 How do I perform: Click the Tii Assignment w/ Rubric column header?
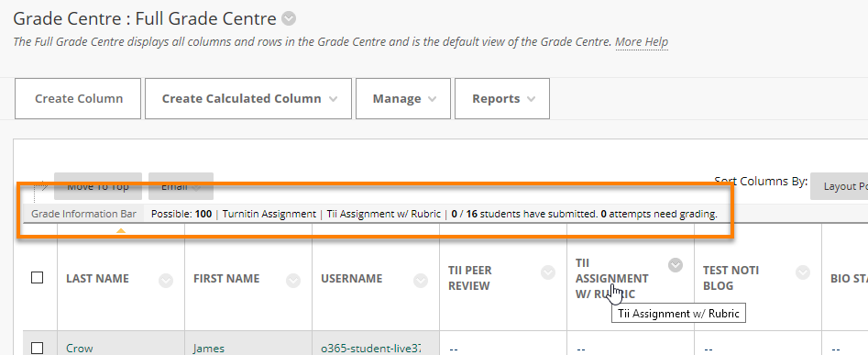(611, 279)
